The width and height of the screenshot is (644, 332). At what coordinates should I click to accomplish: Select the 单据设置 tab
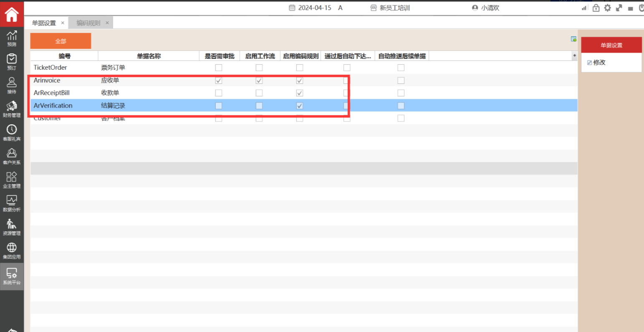tap(44, 23)
